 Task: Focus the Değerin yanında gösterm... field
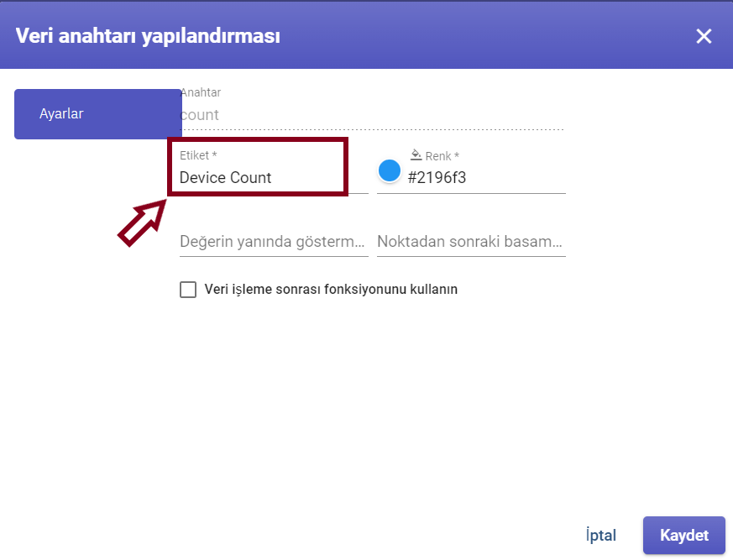tap(274, 242)
